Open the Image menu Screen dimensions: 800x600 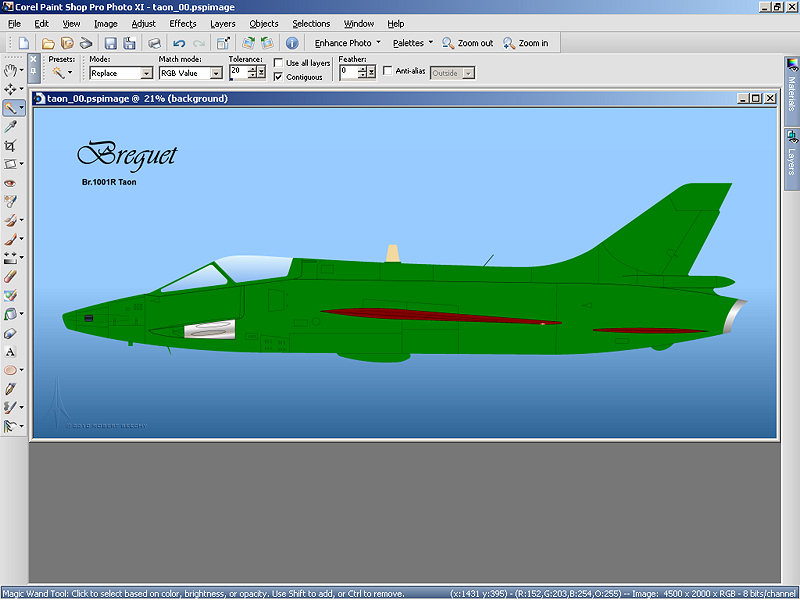click(106, 23)
